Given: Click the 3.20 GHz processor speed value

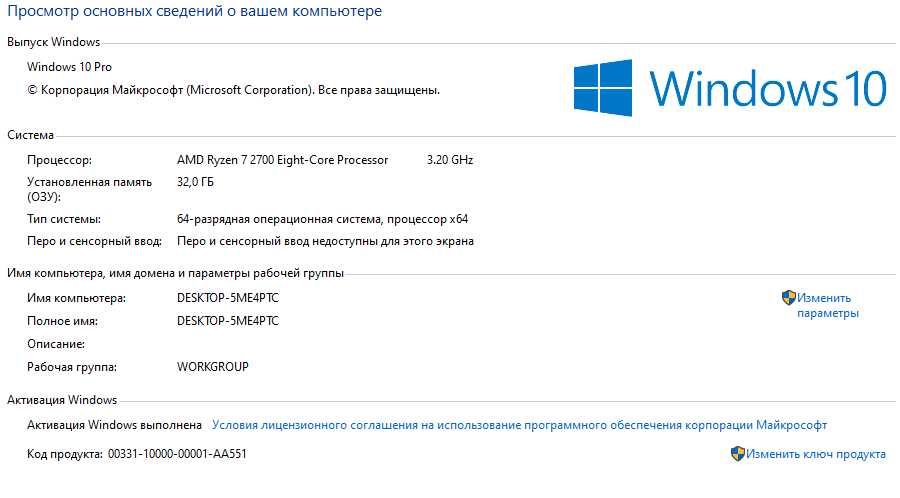Looking at the screenshot, I should [x=449, y=160].
